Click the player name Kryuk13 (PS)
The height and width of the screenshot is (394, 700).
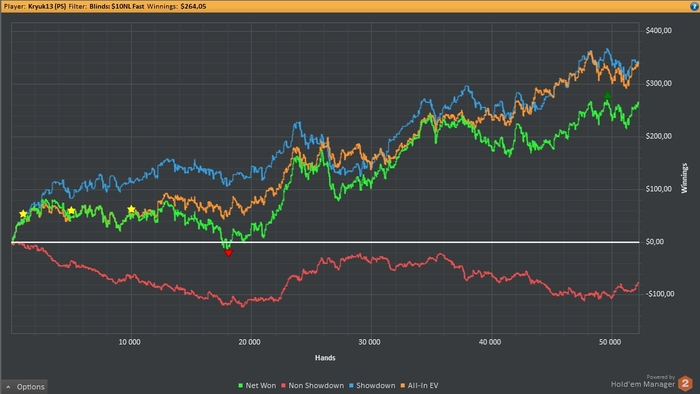pos(47,7)
